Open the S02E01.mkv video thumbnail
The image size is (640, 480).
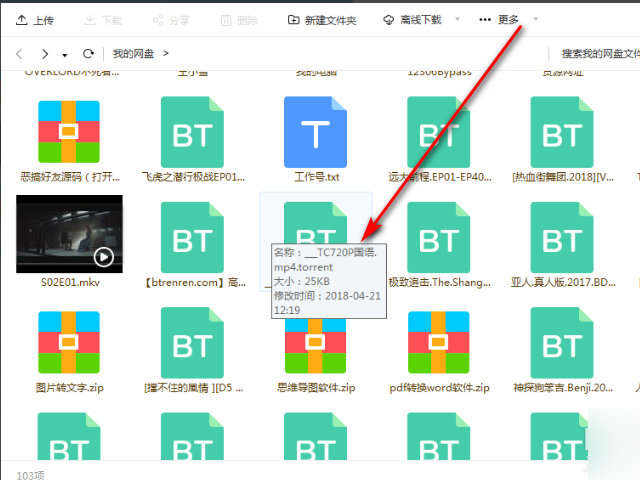pyautogui.click(x=69, y=234)
